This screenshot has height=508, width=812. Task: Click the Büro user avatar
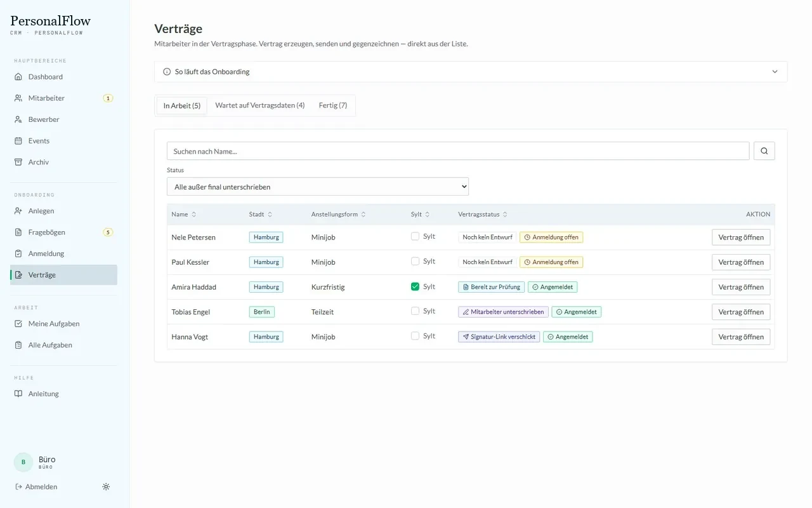click(x=23, y=462)
